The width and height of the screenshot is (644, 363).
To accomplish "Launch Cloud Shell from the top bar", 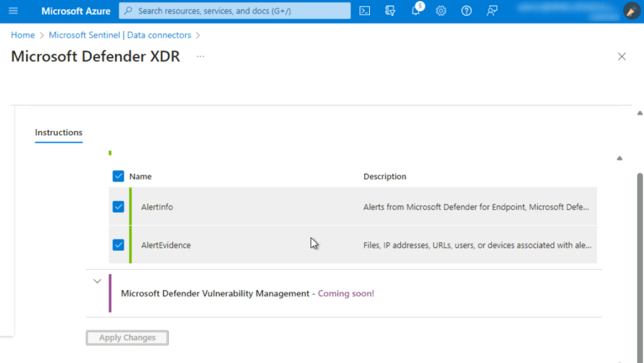I will (365, 11).
